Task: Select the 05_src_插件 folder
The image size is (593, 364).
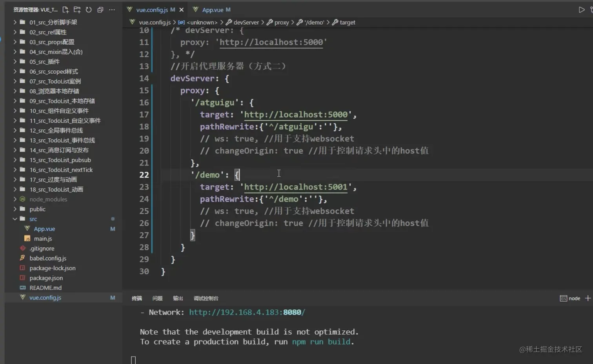Action: click(44, 62)
